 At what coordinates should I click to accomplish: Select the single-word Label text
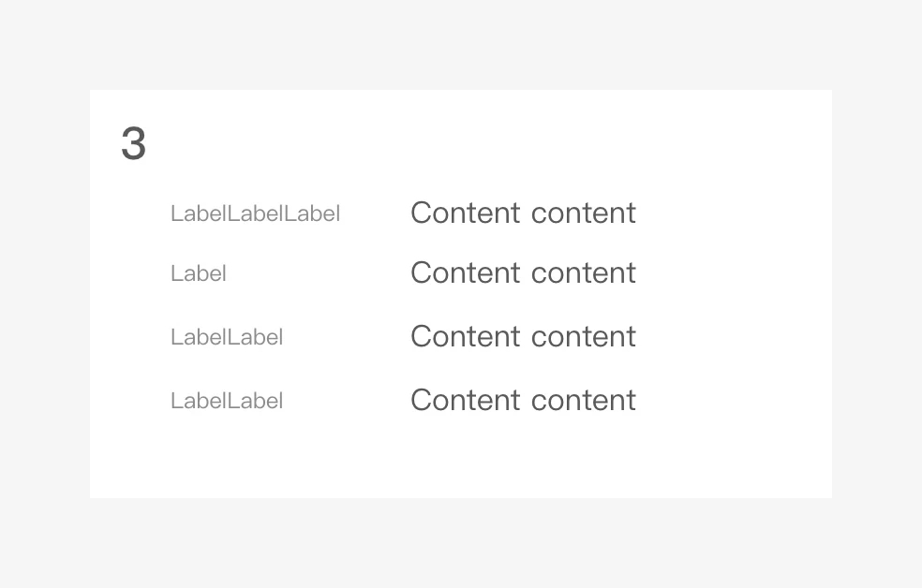pyautogui.click(x=199, y=273)
